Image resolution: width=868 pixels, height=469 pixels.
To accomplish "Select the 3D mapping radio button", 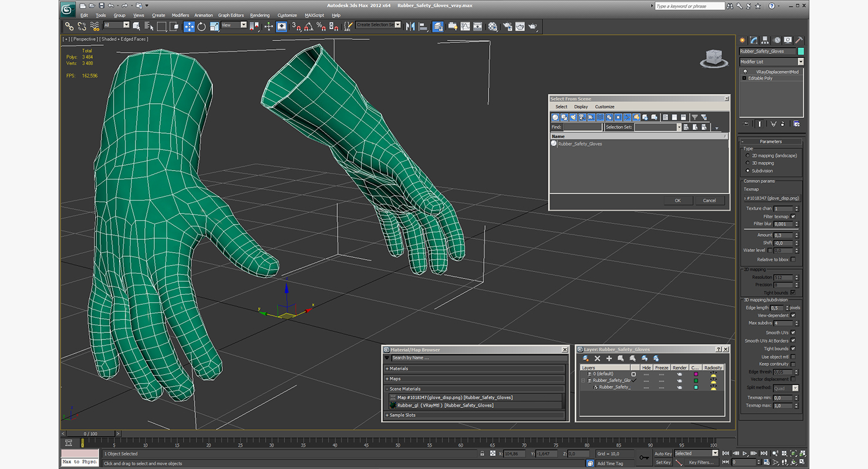I will point(748,163).
